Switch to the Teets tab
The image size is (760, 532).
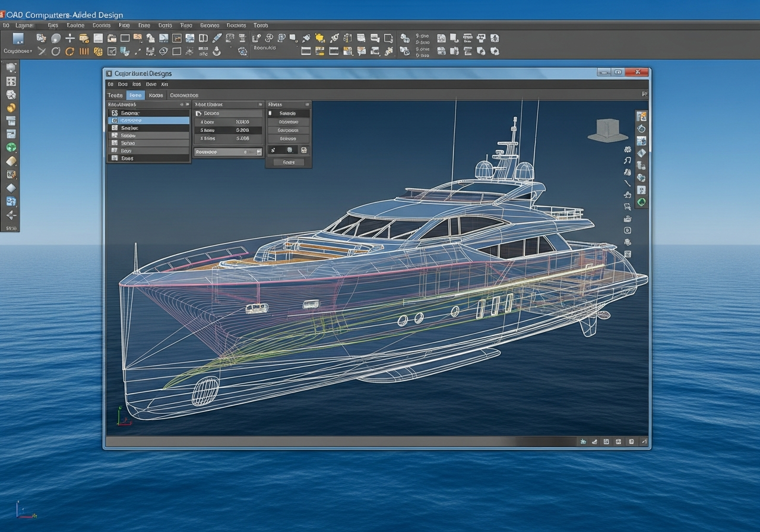tap(115, 95)
